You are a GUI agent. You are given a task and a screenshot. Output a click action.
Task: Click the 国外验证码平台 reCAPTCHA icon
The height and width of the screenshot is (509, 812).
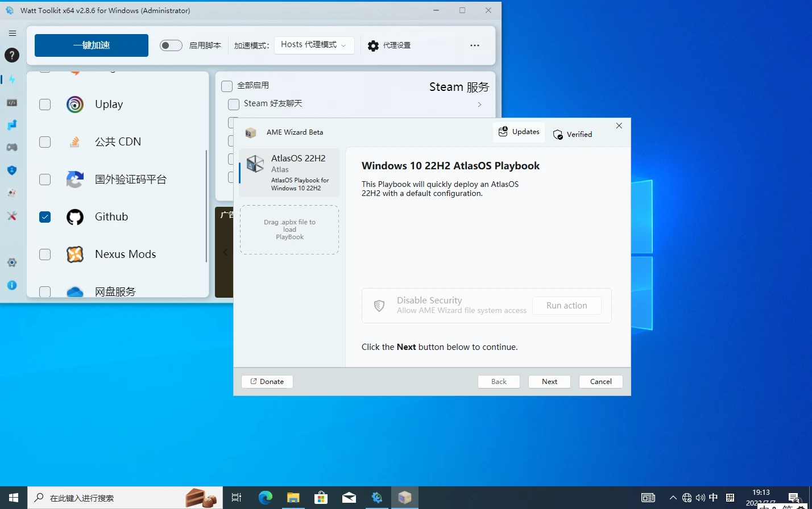(75, 180)
